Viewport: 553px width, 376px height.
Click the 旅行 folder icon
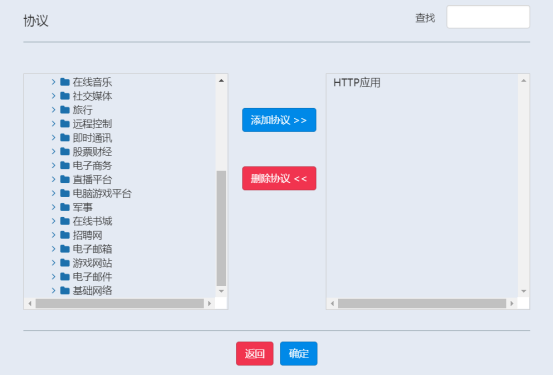[x=65, y=110]
